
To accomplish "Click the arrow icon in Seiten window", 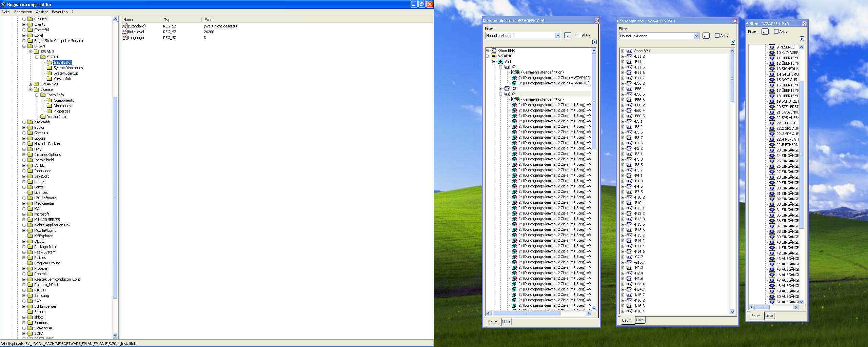I will 802,39.
